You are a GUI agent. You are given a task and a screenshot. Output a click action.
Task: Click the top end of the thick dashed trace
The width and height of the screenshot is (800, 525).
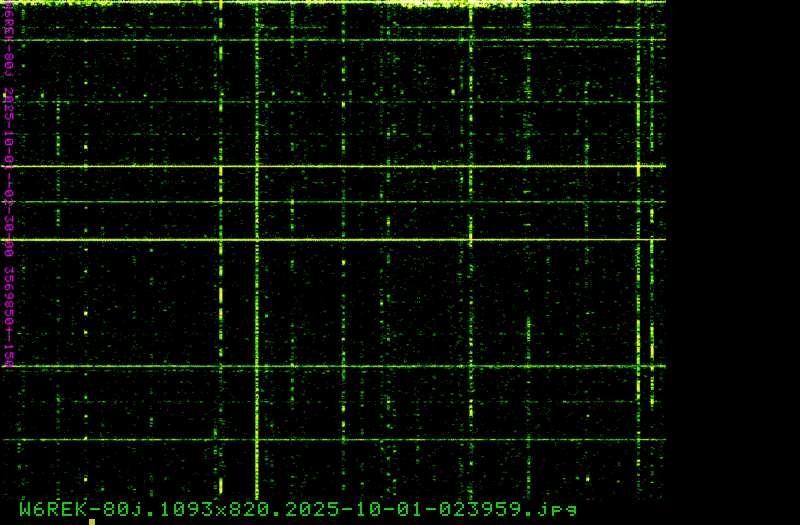coord(220,6)
